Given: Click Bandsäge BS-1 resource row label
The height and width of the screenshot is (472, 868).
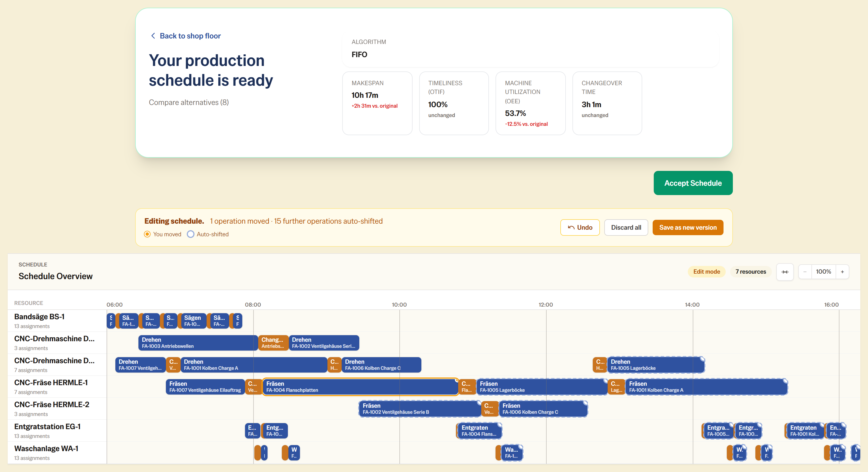Looking at the screenshot, I should (39, 316).
